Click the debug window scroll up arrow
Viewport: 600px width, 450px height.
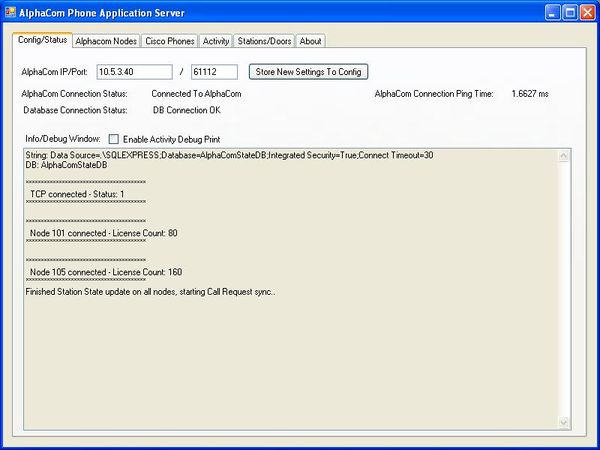564,155
